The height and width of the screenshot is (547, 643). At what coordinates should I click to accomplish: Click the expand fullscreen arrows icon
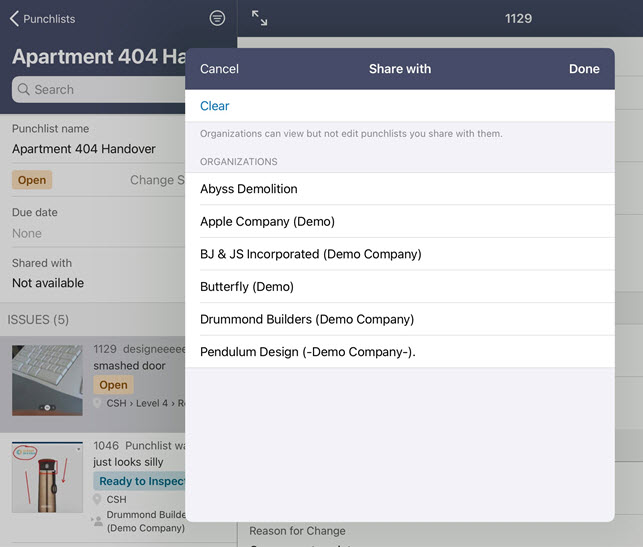point(259,18)
